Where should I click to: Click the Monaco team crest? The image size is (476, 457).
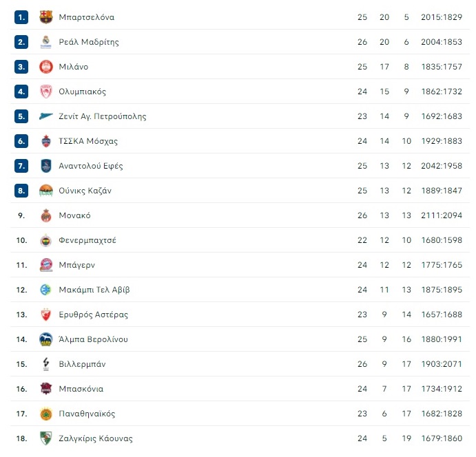pos(46,215)
